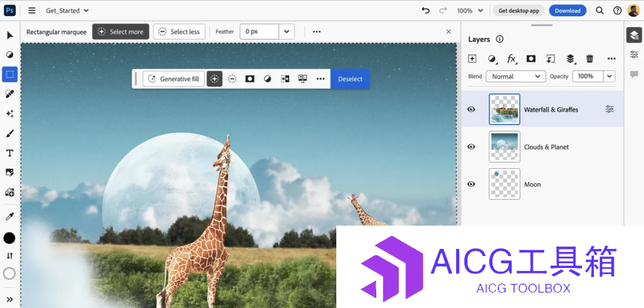Open the black foreground color swatch
The height and width of the screenshot is (308, 644).
[10, 238]
